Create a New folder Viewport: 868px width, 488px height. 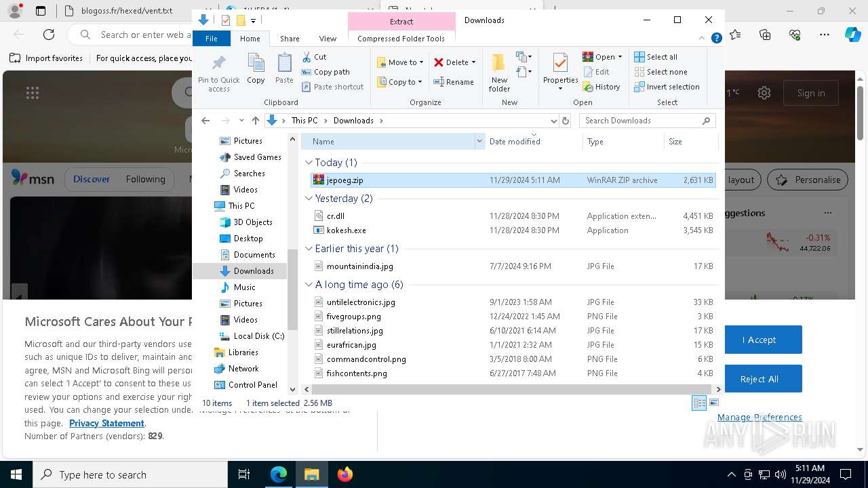pos(499,73)
